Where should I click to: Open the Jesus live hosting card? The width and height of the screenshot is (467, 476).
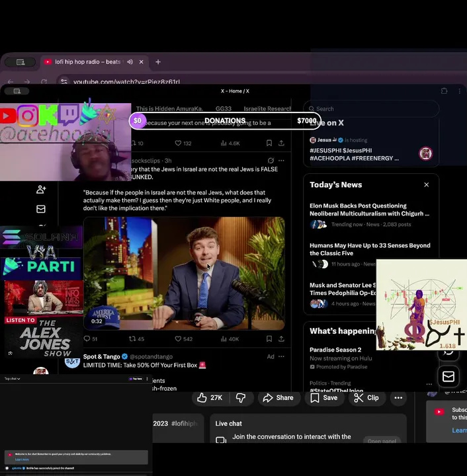(371, 149)
